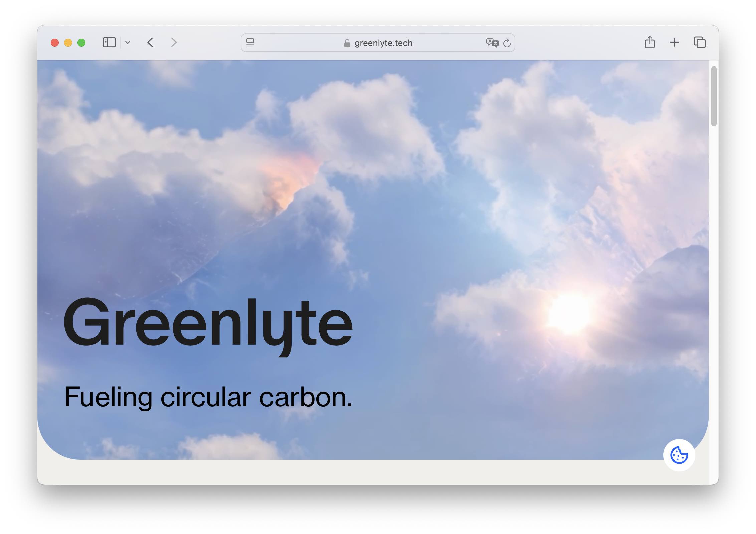Go forward to the next page
Viewport: 756px width, 534px height.
(x=174, y=42)
